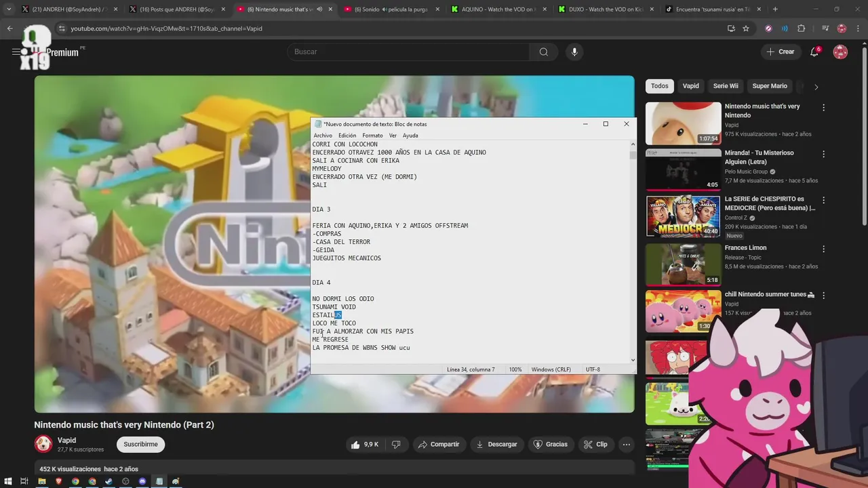Click the blue sound waves extension icon
868x488 pixels.
click(785, 28)
